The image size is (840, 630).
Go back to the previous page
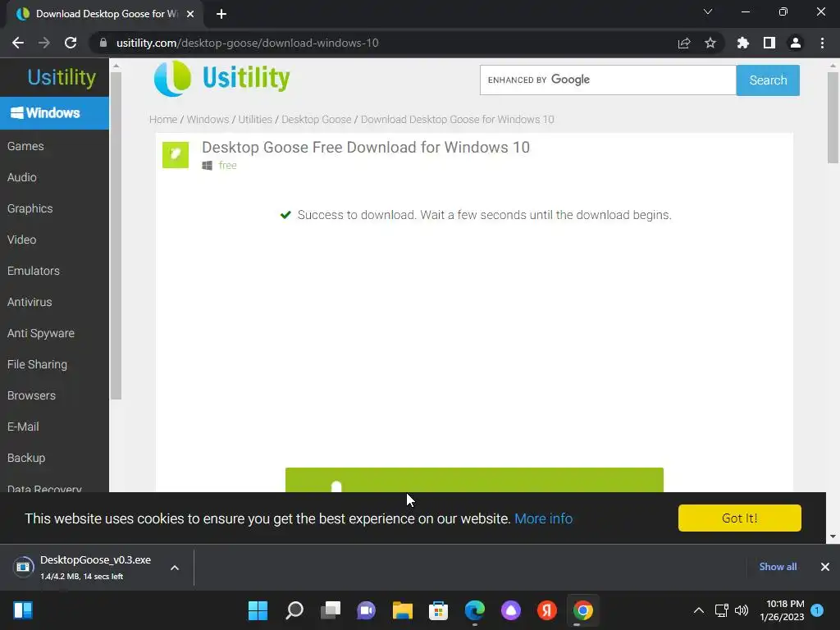(18, 43)
